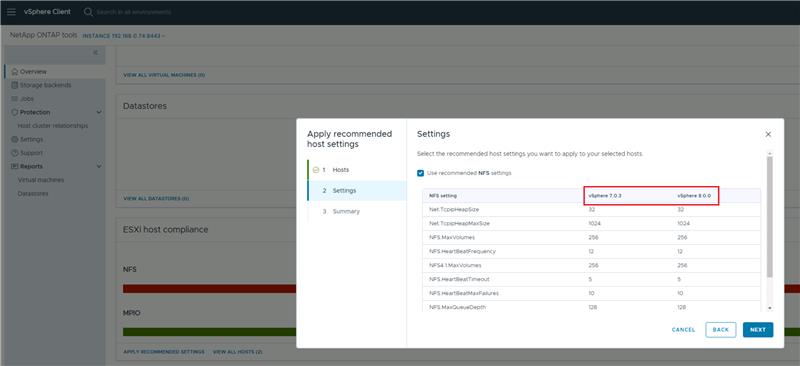800x366 pixels.
Task: Click the NEXT button
Action: 758,330
